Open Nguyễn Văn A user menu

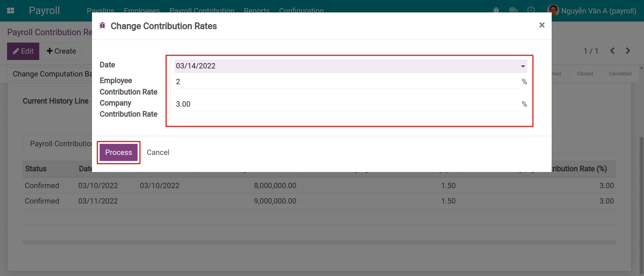tap(598, 11)
